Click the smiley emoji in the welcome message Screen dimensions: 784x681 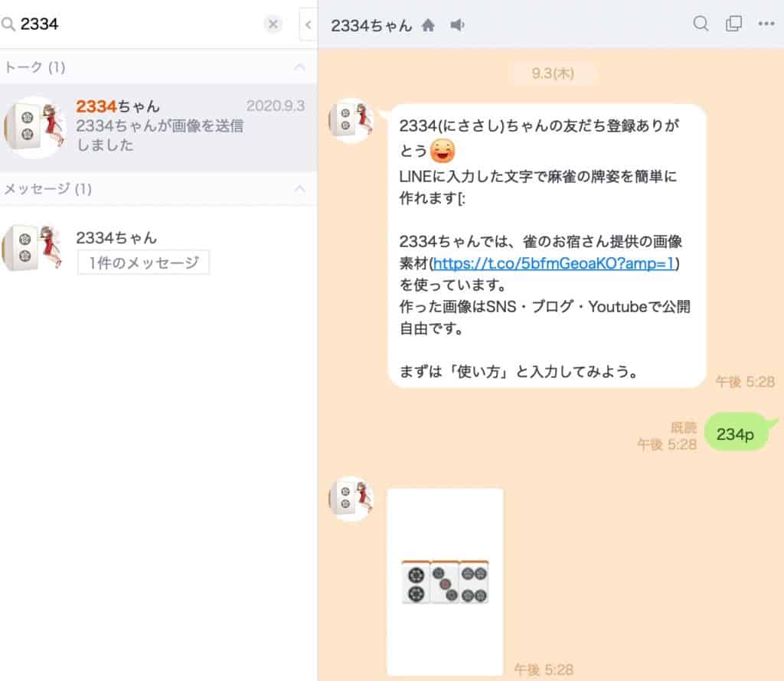442,151
